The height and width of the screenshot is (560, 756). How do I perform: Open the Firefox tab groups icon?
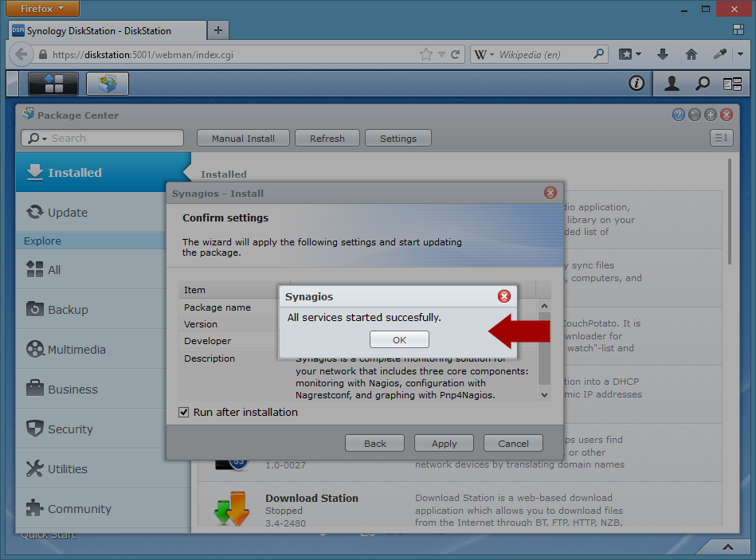(738, 30)
